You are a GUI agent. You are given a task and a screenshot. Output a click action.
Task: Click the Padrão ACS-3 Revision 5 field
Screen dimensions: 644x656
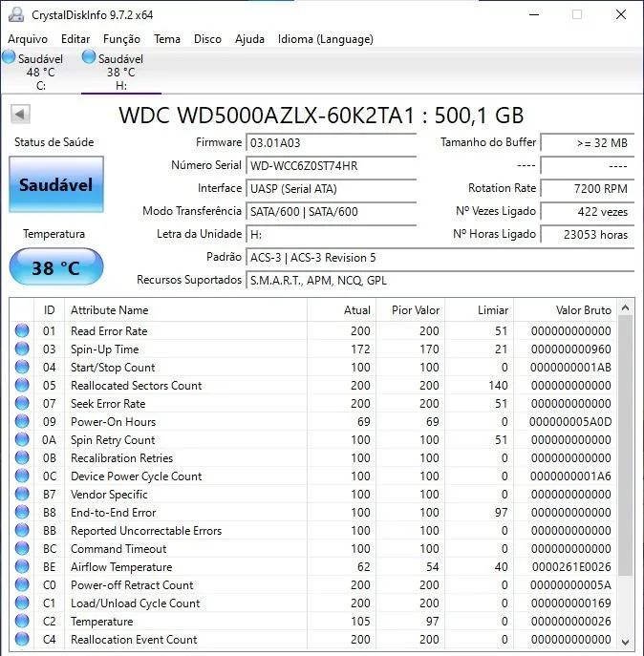coord(440,257)
